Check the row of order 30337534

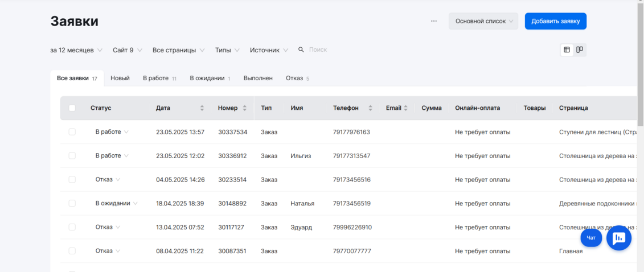click(x=72, y=132)
